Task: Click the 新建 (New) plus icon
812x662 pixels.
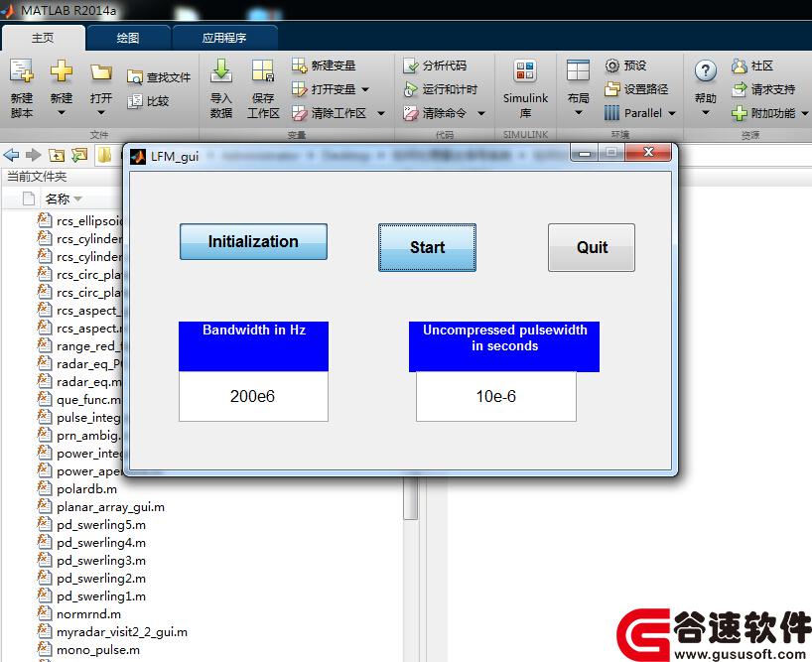Action: [x=62, y=70]
